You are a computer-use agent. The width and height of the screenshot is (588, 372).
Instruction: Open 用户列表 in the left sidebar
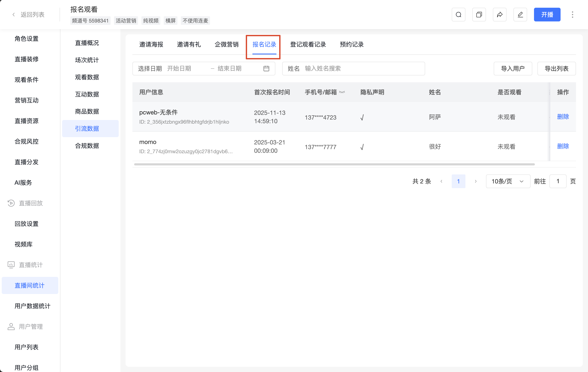[x=26, y=347]
